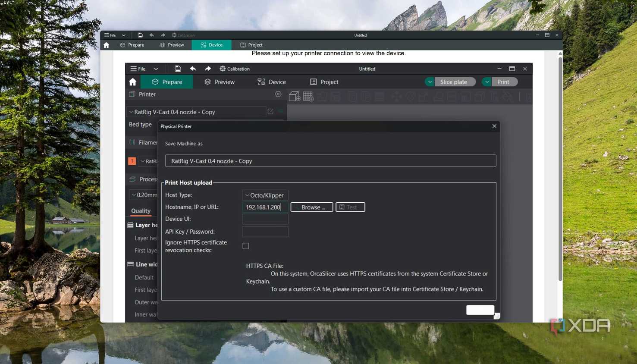This screenshot has width=637, height=364.
Task: Open the File menu in the outer window
Action: (110, 35)
